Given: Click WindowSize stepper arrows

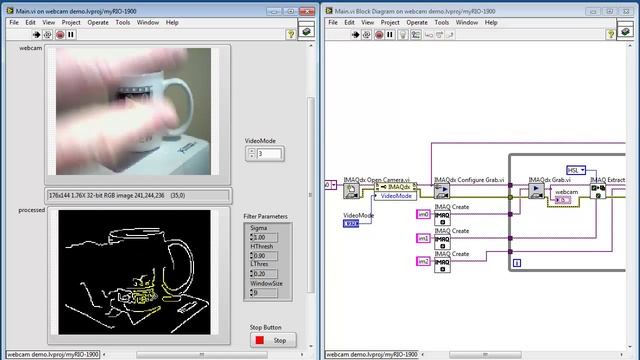Looking at the screenshot, I should point(251,293).
